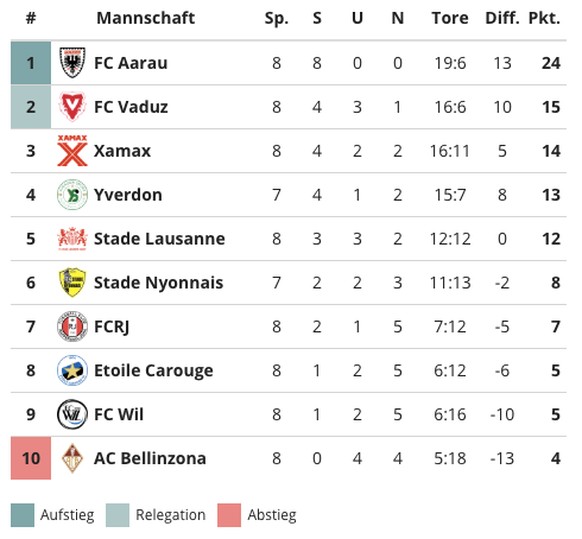Click the Mannschaft column header
Image resolution: width=582 pixels, height=539 pixels.
146,18
